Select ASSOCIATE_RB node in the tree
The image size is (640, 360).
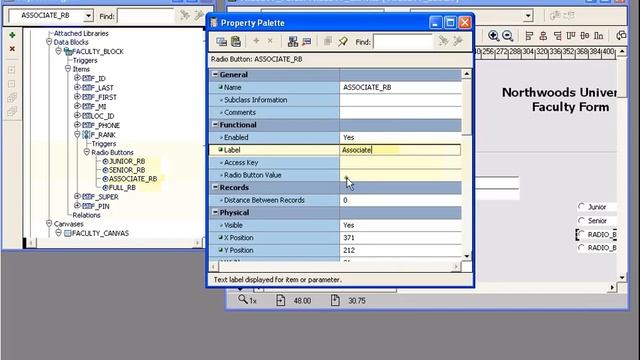pos(133,179)
